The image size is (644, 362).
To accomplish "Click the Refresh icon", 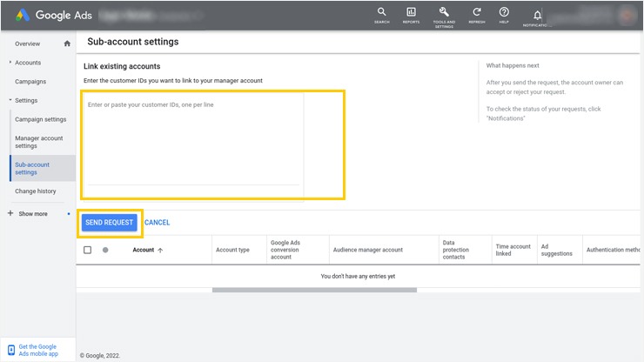I will coord(476,13).
